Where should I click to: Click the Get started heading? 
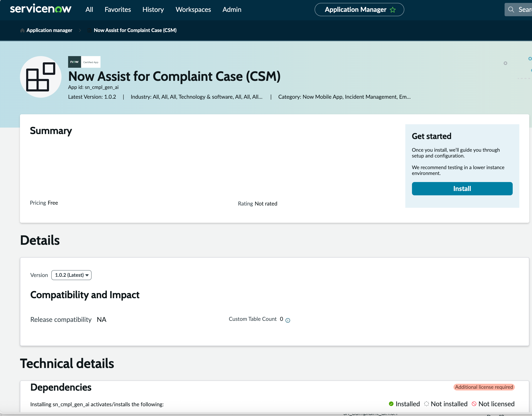point(431,136)
